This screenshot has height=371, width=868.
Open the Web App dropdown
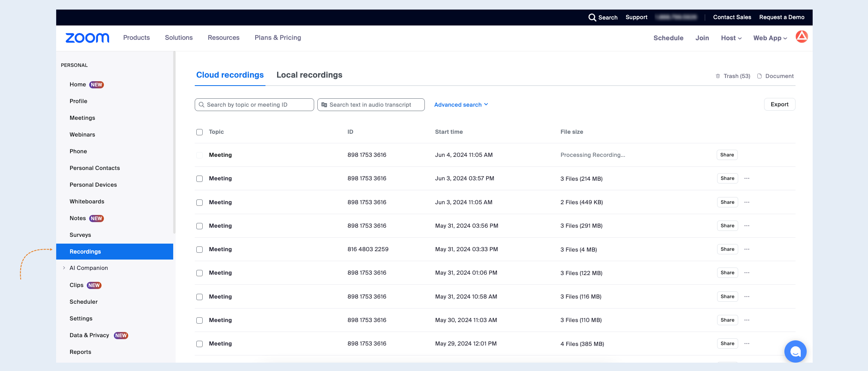point(770,38)
